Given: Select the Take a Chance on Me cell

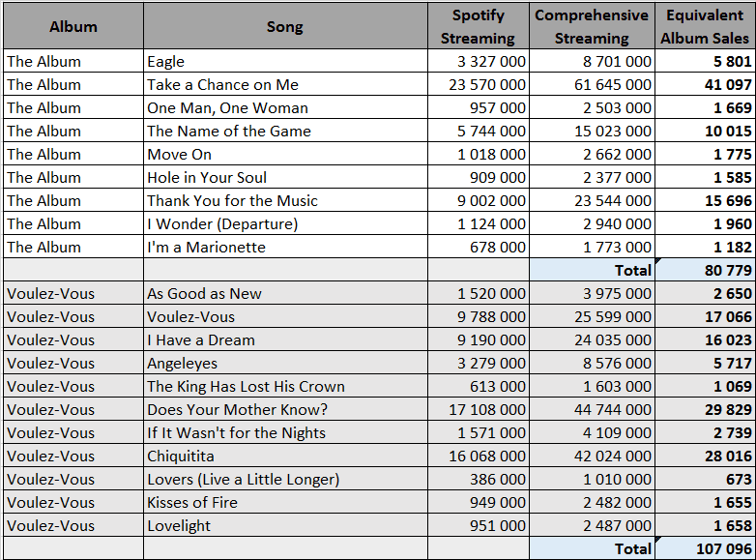Looking at the screenshot, I should [285, 84].
